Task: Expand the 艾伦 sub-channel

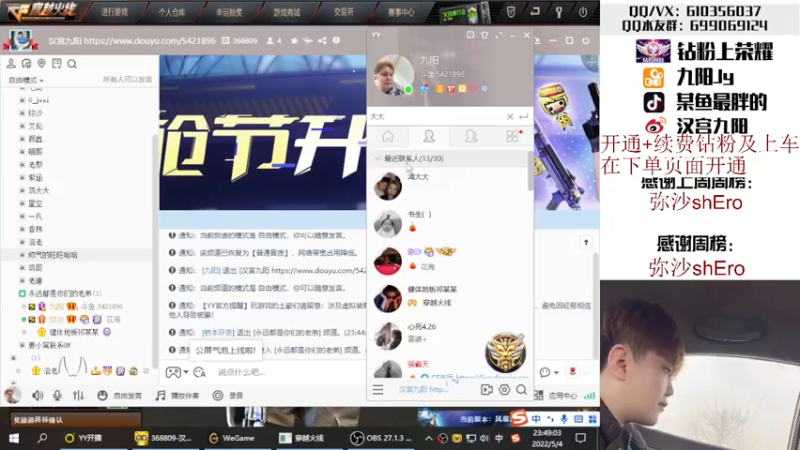Action: [22, 126]
